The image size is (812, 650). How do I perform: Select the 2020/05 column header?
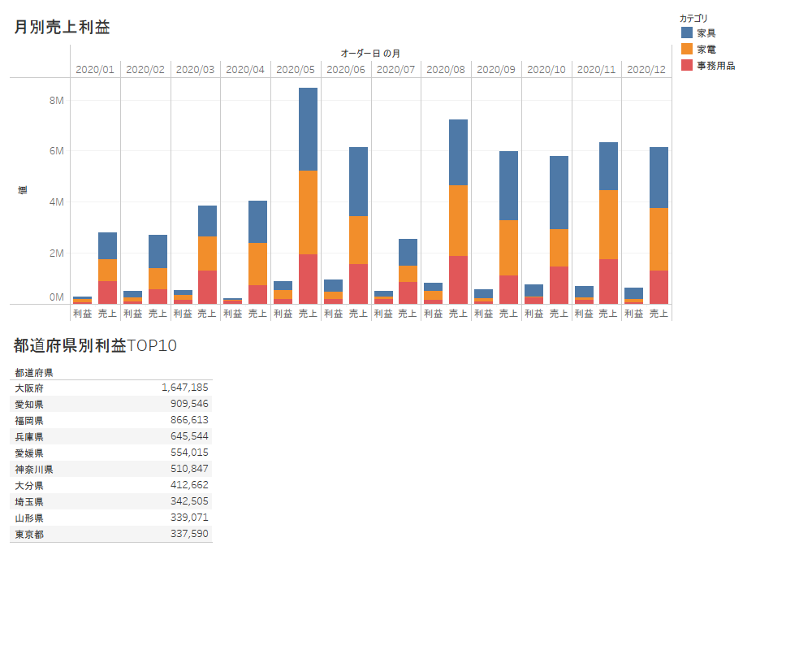coord(296,69)
